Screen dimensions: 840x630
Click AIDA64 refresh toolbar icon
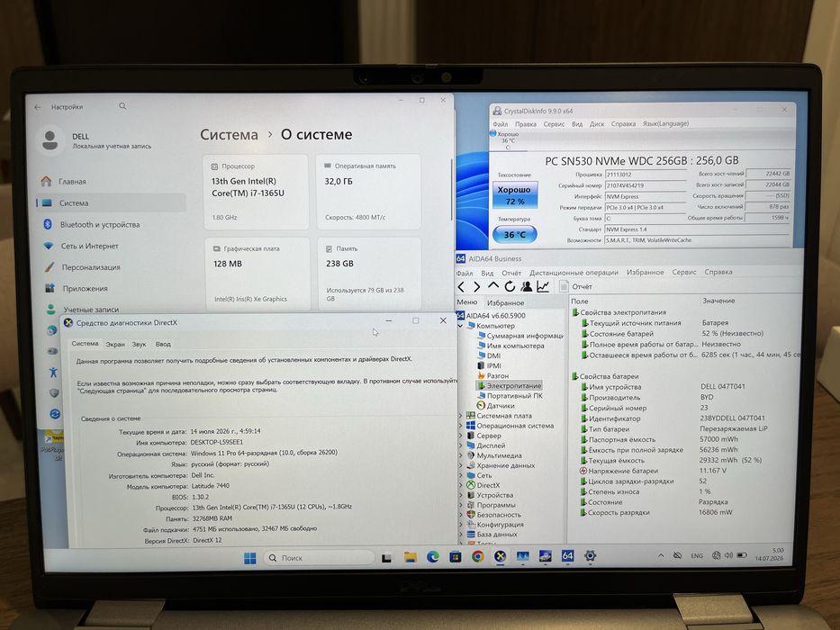(x=510, y=286)
